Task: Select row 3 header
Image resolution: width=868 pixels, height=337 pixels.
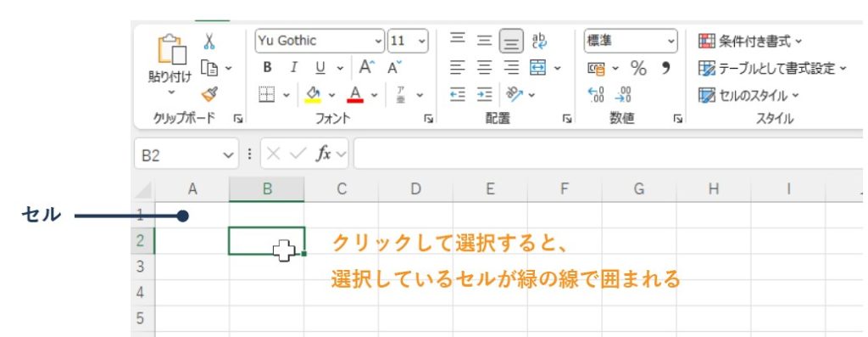Action: click(x=142, y=267)
